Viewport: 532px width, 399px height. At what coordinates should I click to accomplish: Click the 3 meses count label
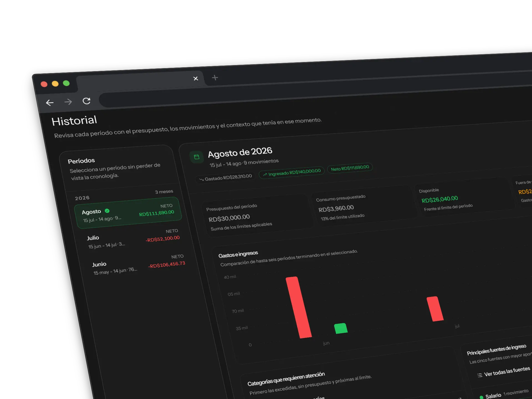164,192
